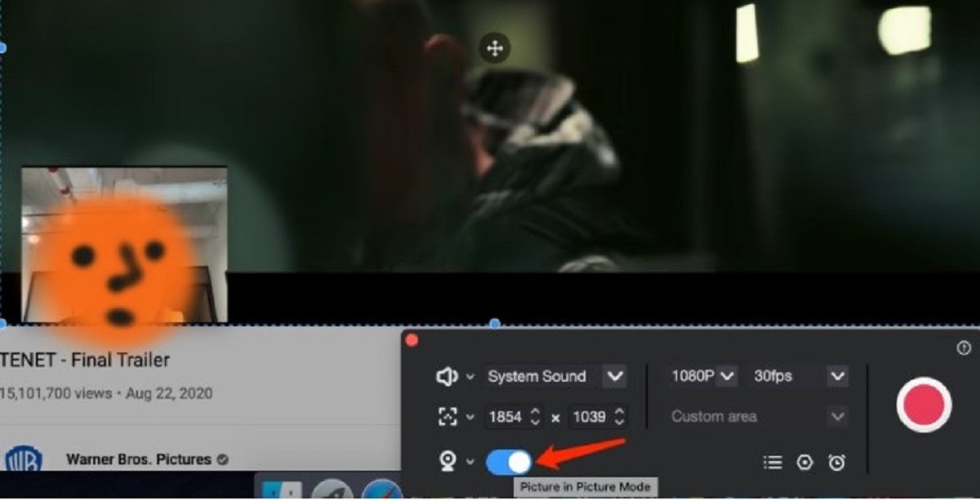This screenshot has height=501, width=980.
Task: Click the info icon on the recorder panel
Action: click(x=964, y=348)
